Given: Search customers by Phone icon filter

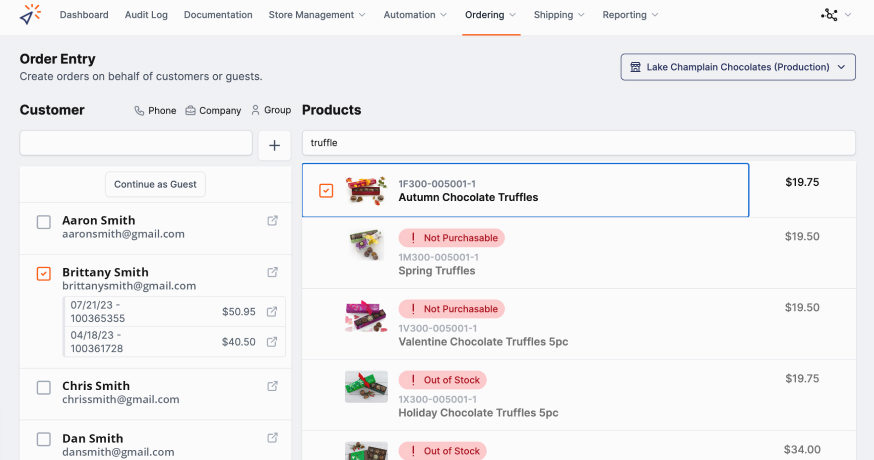Looking at the screenshot, I should pyautogui.click(x=155, y=111).
